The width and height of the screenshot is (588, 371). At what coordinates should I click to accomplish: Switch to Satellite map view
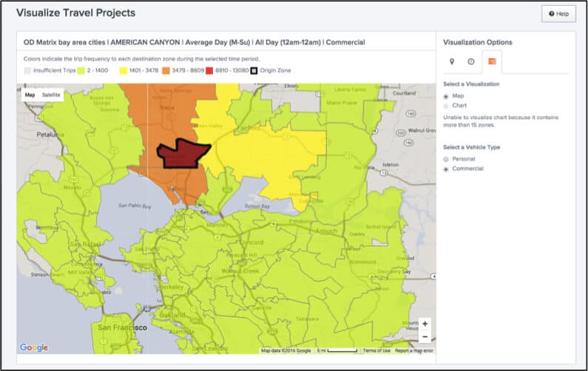[51, 95]
